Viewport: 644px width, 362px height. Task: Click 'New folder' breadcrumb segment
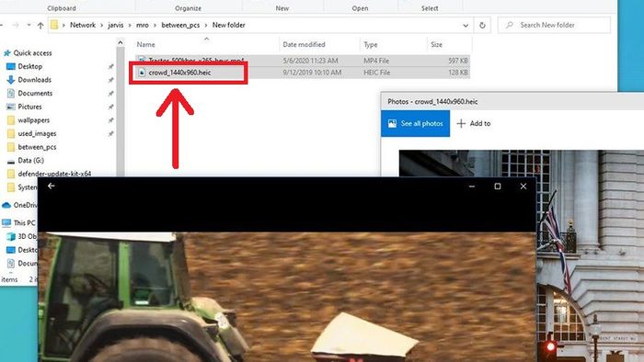point(229,25)
